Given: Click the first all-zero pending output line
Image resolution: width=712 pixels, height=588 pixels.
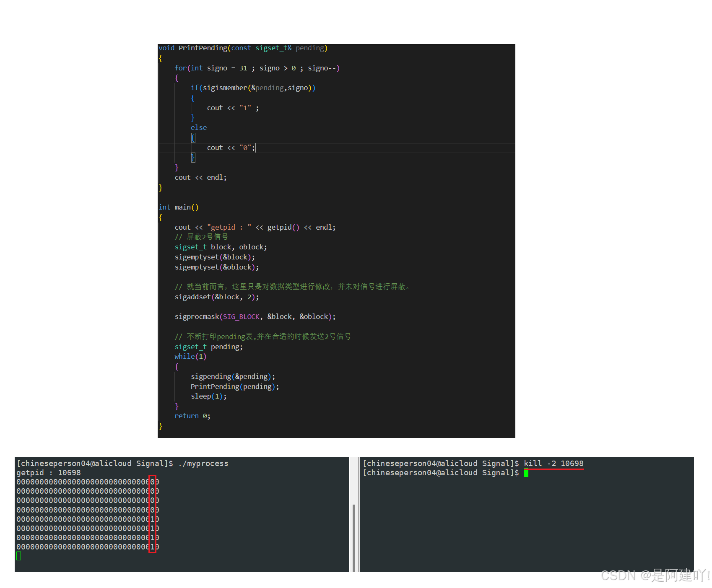Looking at the screenshot, I should coord(88,482).
